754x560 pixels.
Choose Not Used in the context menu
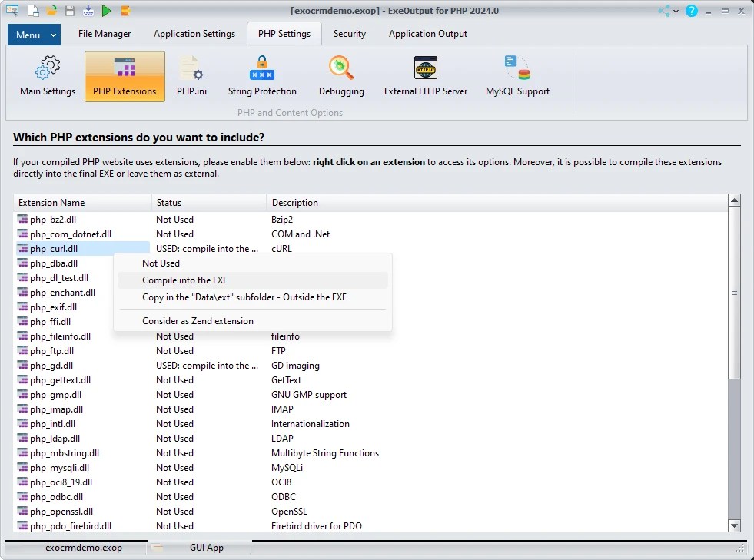coord(253,263)
